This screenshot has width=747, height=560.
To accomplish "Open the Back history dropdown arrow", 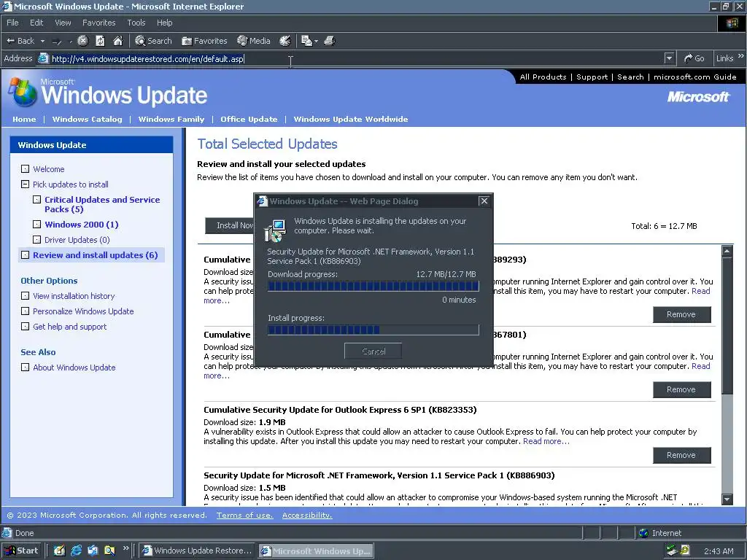I will tap(42, 41).
